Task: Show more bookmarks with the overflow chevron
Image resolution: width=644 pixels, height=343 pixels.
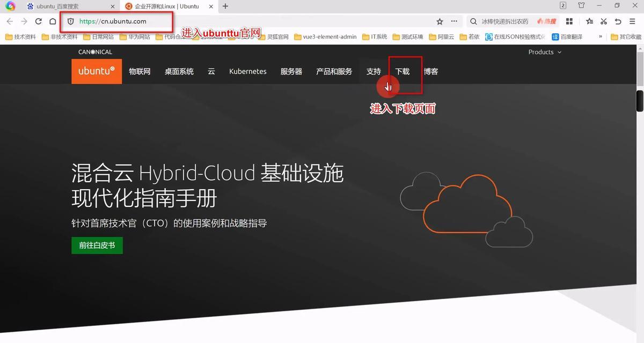Action: point(601,37)
